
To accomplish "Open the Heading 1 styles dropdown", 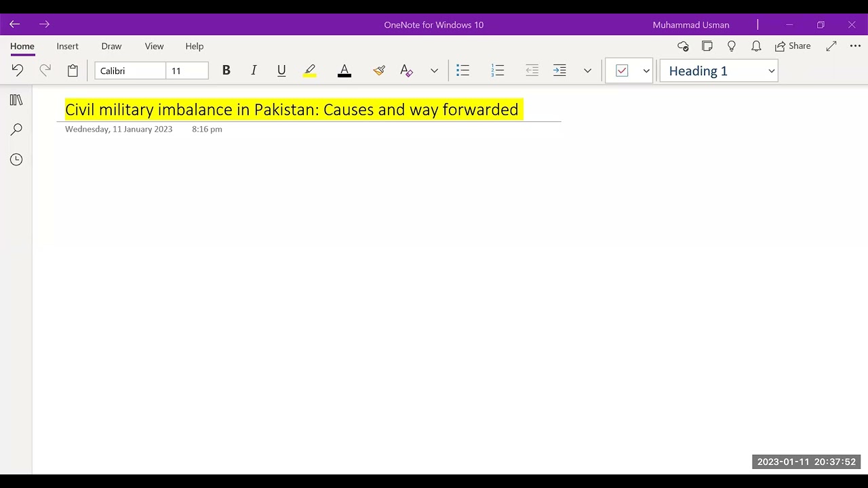I will (719, 70).
